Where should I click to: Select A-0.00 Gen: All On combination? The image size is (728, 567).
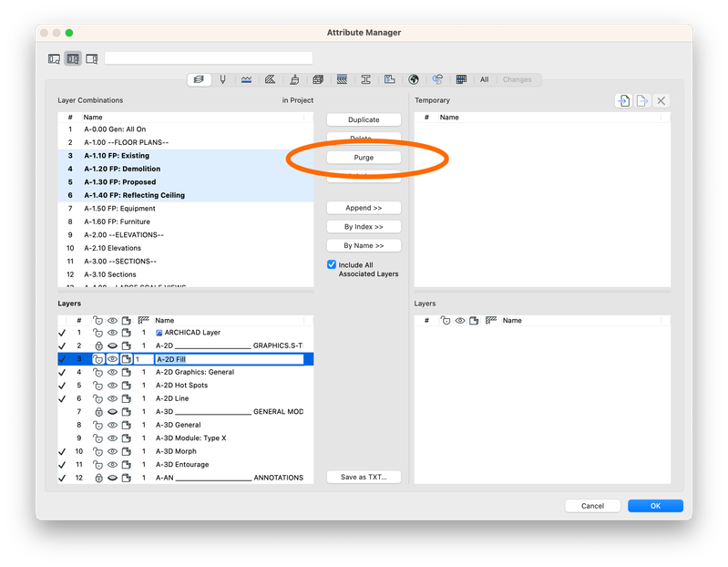click(x=186, y=129)
